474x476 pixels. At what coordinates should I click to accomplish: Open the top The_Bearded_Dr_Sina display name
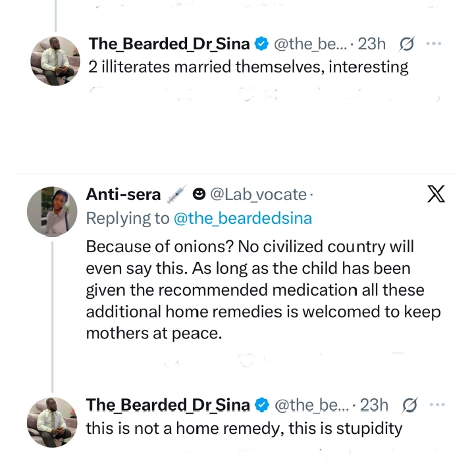(x=169, y=44)
